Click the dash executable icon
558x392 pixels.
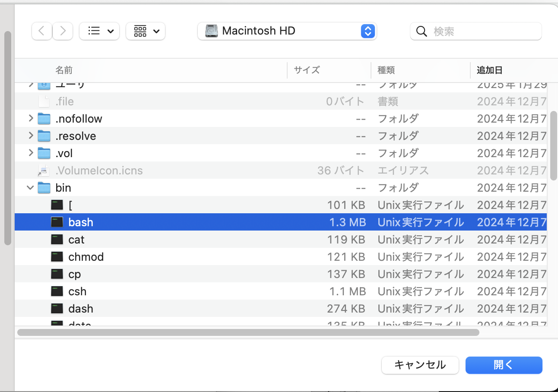[57, 308]
